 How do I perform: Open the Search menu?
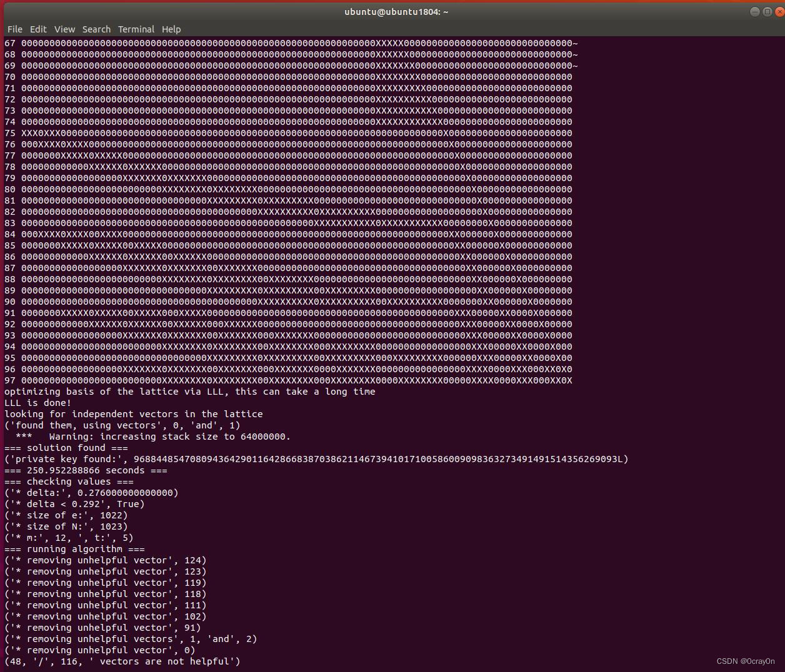(x=96, y=29)
